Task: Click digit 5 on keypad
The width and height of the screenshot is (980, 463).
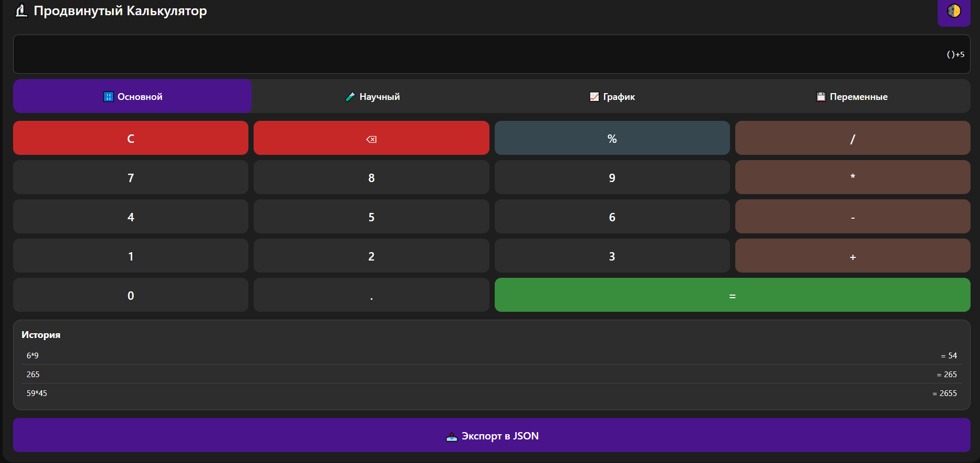Action: pos(371,217)
